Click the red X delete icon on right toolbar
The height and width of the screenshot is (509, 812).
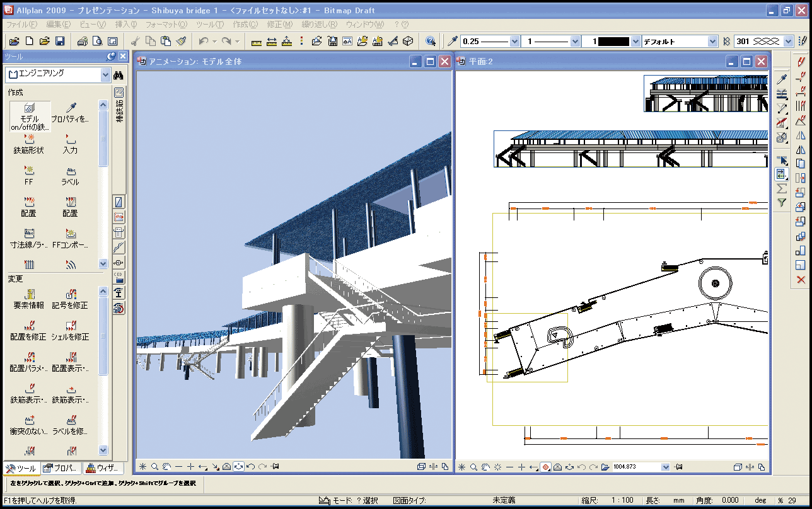(x=801, y=280)
